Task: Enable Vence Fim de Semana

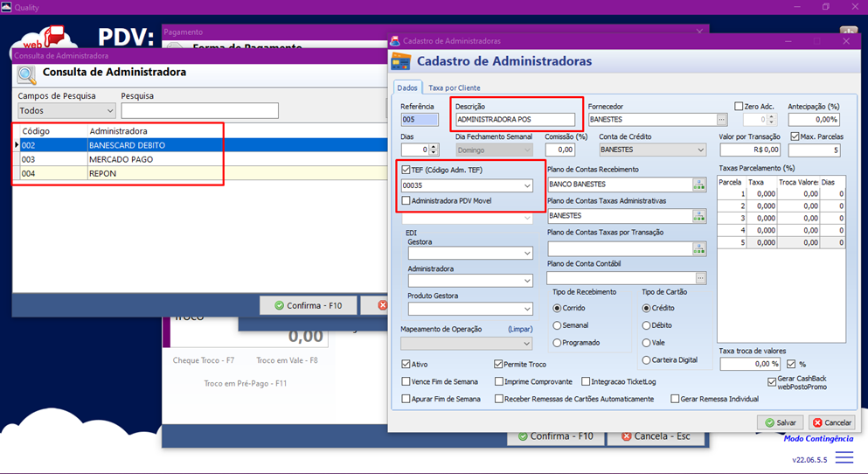Action: pyautogui.click(x=406, y=381)
